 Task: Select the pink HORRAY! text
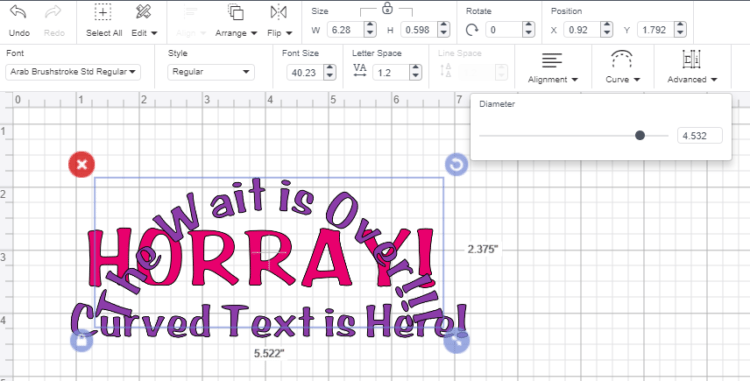tap(261, 258)
